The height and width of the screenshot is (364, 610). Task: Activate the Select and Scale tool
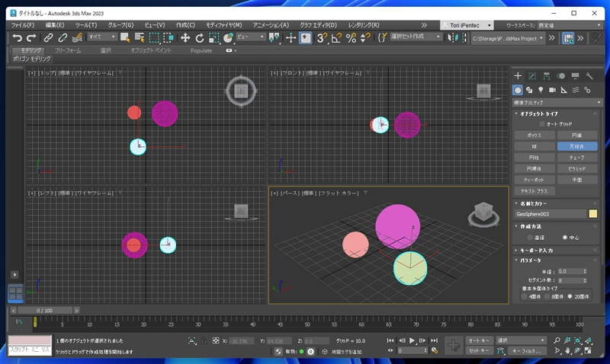(x=213, y=37)
